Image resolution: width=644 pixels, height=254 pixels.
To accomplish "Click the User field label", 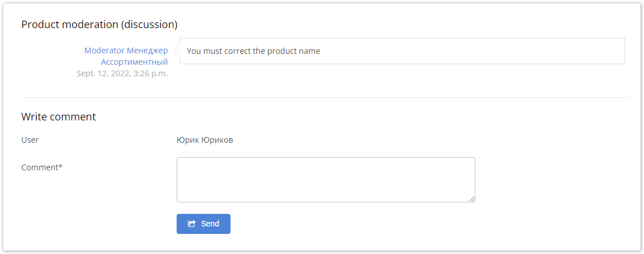I will pyautogui.click(x=30, y=140).
